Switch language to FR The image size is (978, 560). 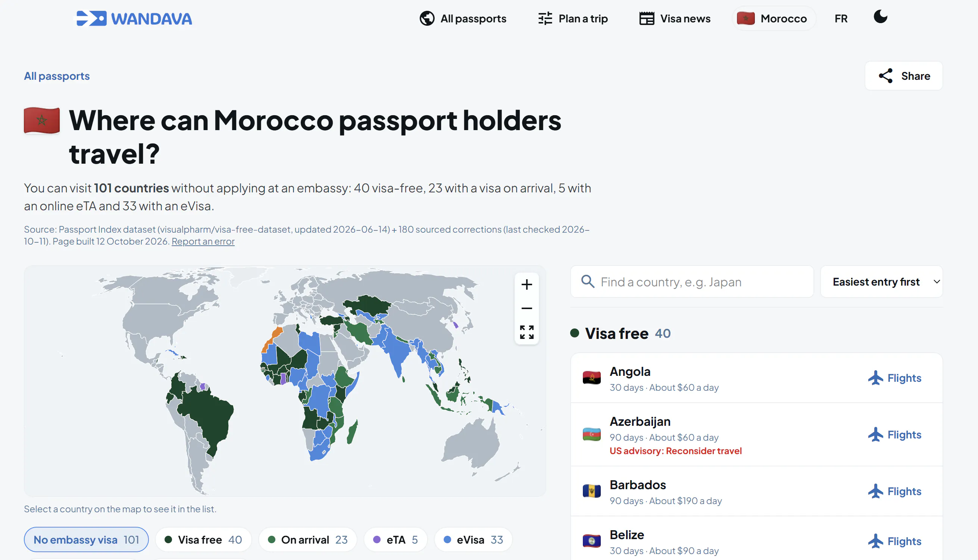coord(841,19)
